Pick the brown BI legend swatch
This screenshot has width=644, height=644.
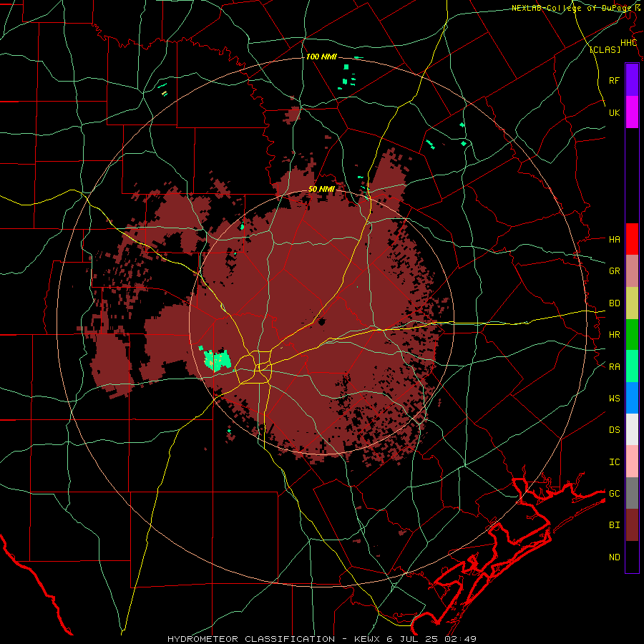click(632, 525)
